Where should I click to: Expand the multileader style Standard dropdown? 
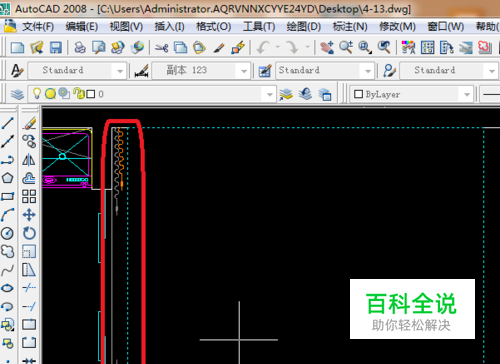point(492,71)
